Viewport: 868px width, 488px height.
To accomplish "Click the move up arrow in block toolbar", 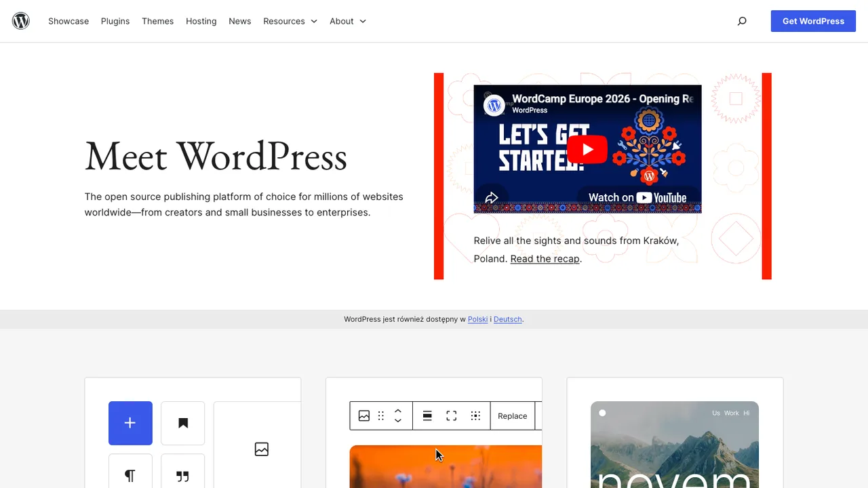I will (x=398, y=410).
